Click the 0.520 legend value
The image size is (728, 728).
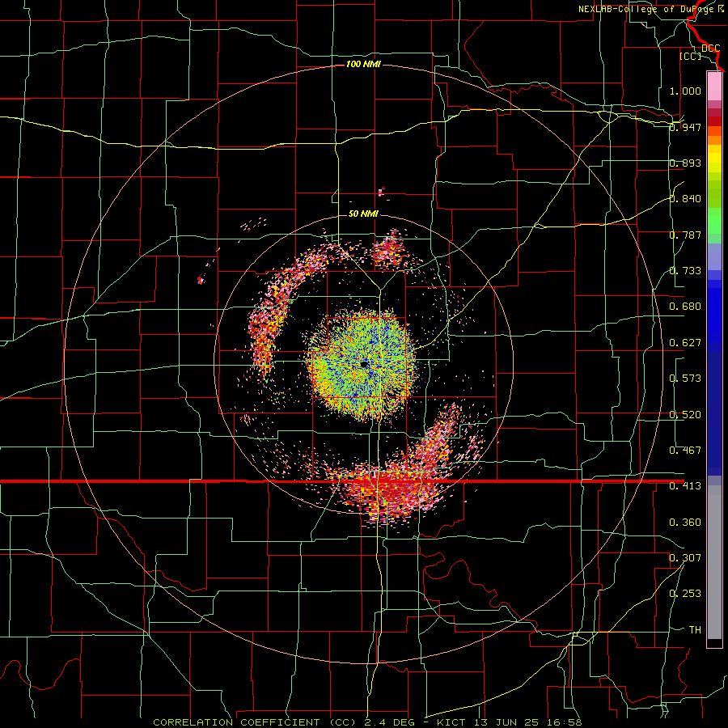tap(685, 415)
